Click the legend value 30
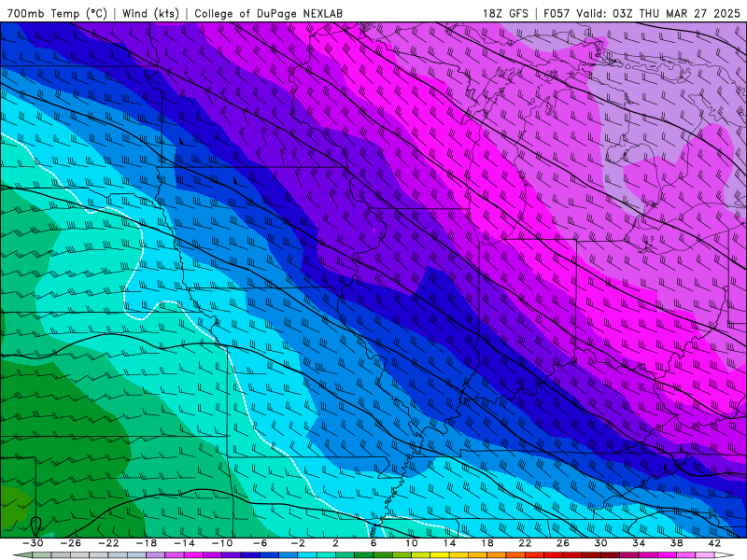The width and height of the screenshot is (747, 560). pos(600,543)
